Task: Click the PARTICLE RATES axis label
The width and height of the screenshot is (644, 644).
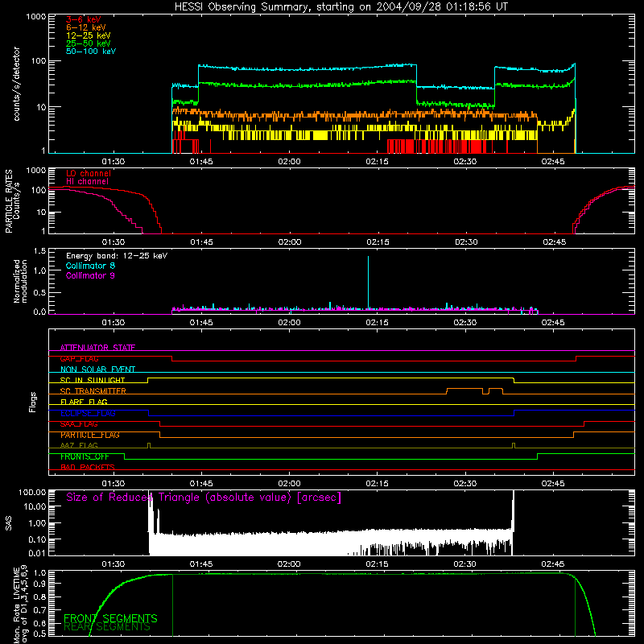Action: [9, 201]
